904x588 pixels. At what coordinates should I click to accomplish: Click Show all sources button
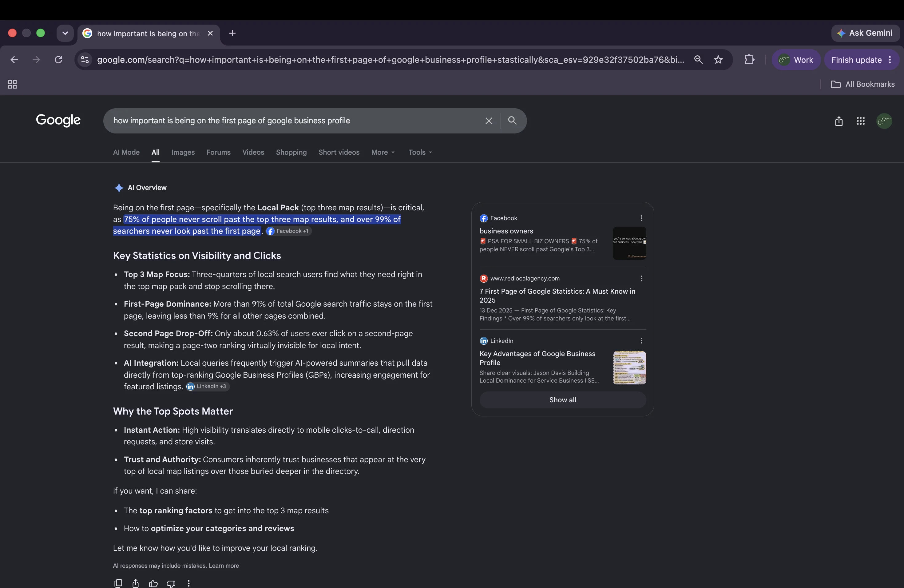[562, 400]
